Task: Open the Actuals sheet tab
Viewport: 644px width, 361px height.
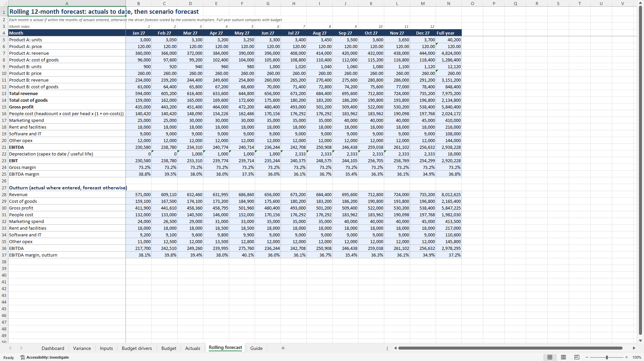Action: tap(193, 348)
